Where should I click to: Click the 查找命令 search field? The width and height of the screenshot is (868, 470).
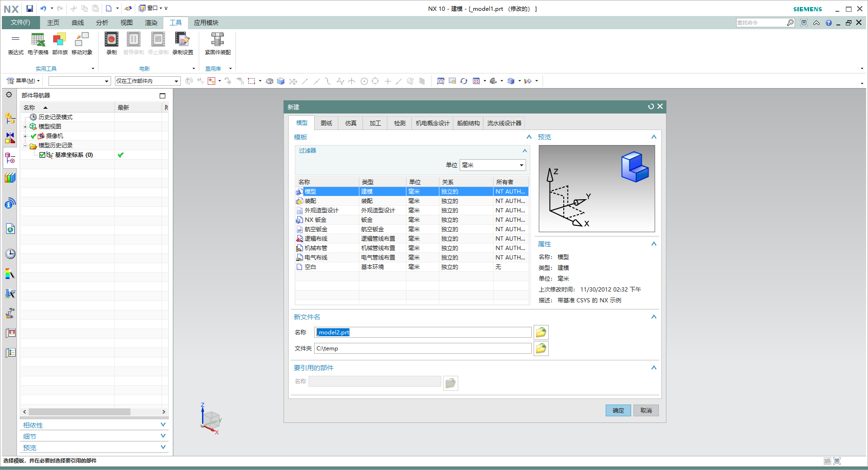click(761, 23)
